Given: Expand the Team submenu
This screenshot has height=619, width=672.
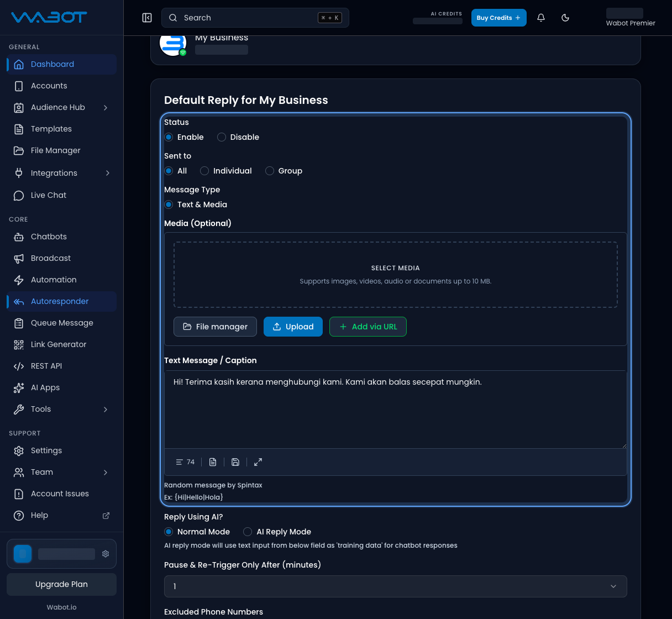Looking at the screenshot, I should (x=106, y=473).
